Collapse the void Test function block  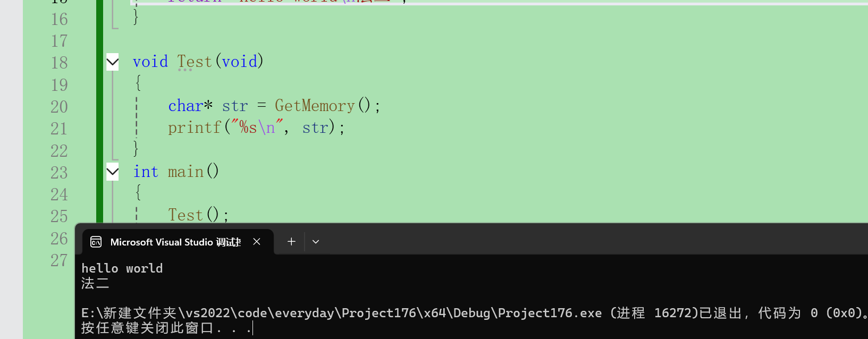[113, 62]
